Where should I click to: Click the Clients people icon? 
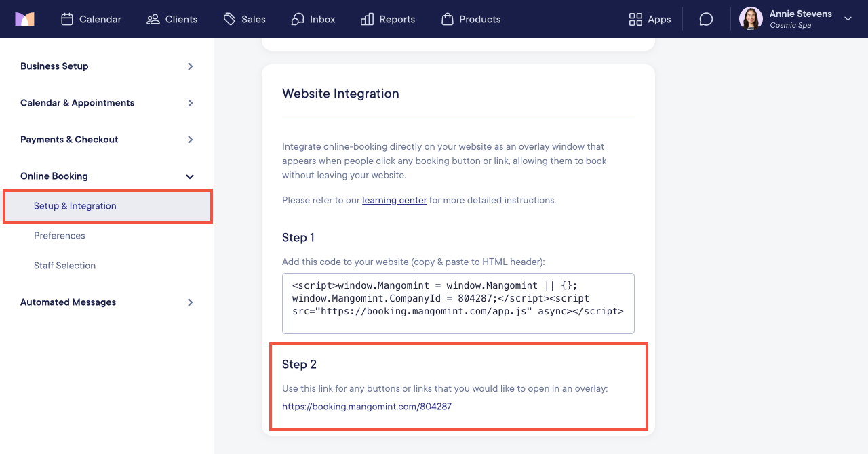pos(153,19)
